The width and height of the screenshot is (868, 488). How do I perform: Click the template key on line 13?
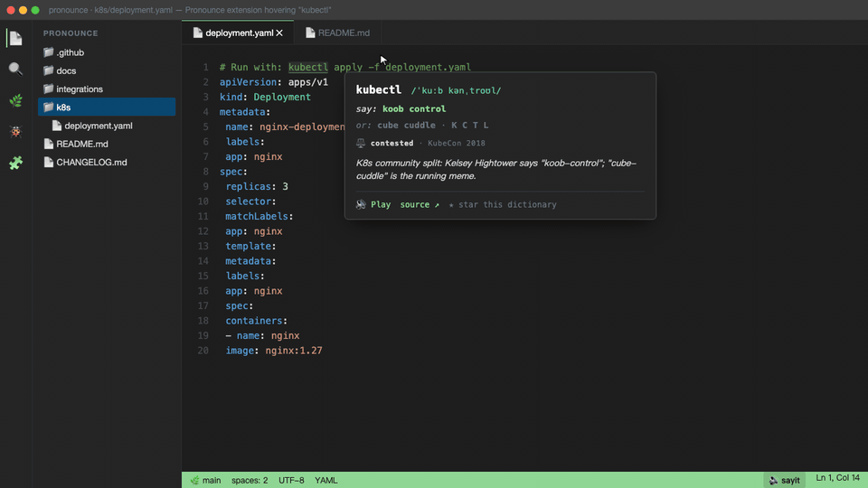click(248, 246)
